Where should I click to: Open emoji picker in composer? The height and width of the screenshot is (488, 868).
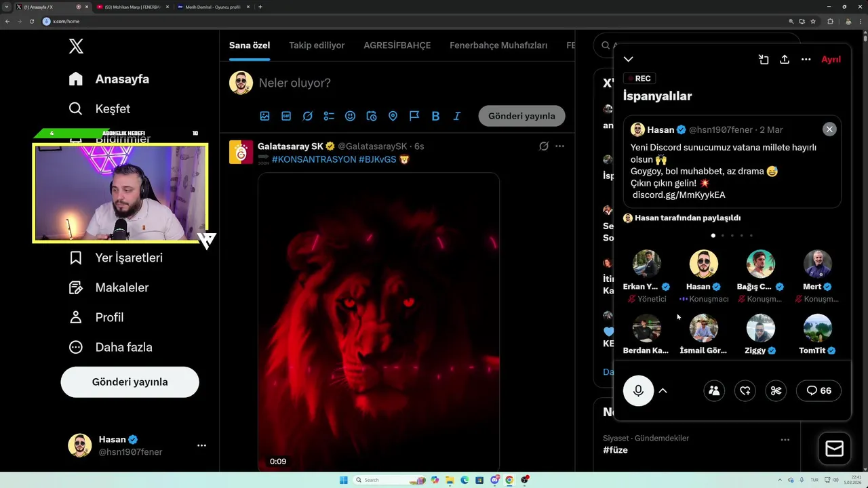tap(350, 116)
